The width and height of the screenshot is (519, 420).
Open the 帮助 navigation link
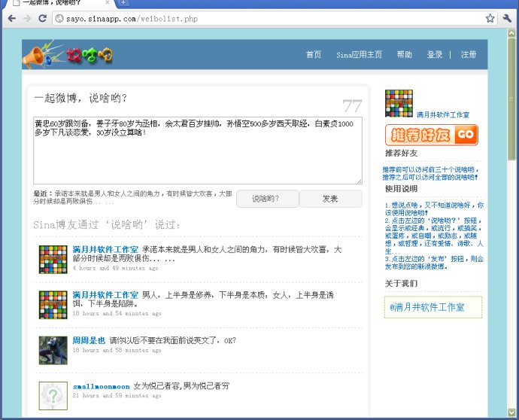404,54
